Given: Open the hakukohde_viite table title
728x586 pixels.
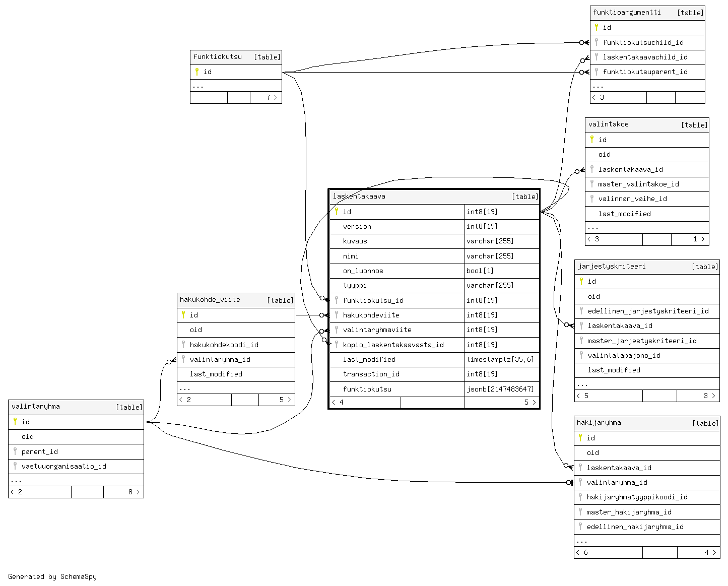Looking at the screenshot, I should (210, 299).
